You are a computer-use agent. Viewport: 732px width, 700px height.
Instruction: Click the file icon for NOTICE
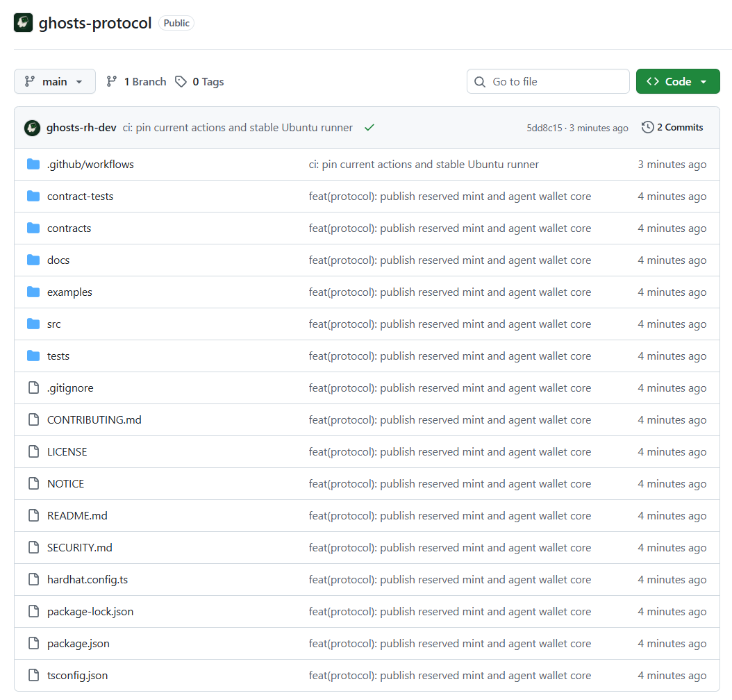click(33, 484)
